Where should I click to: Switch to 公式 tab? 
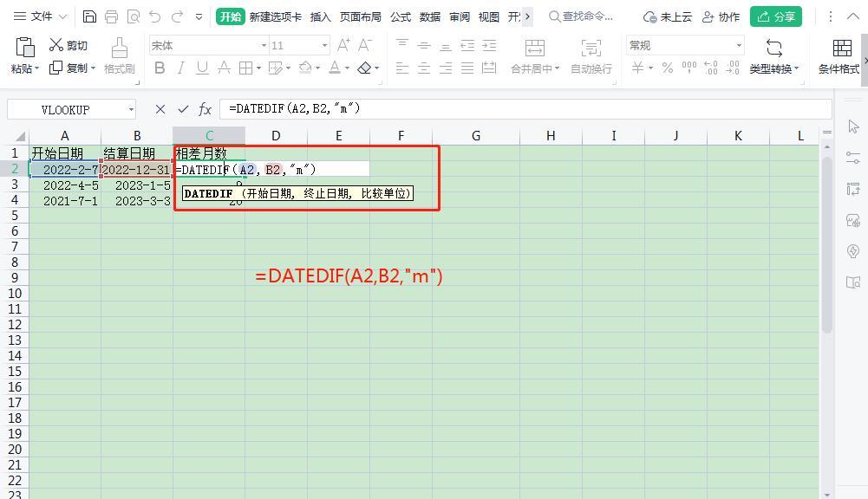tap(401, 16)
